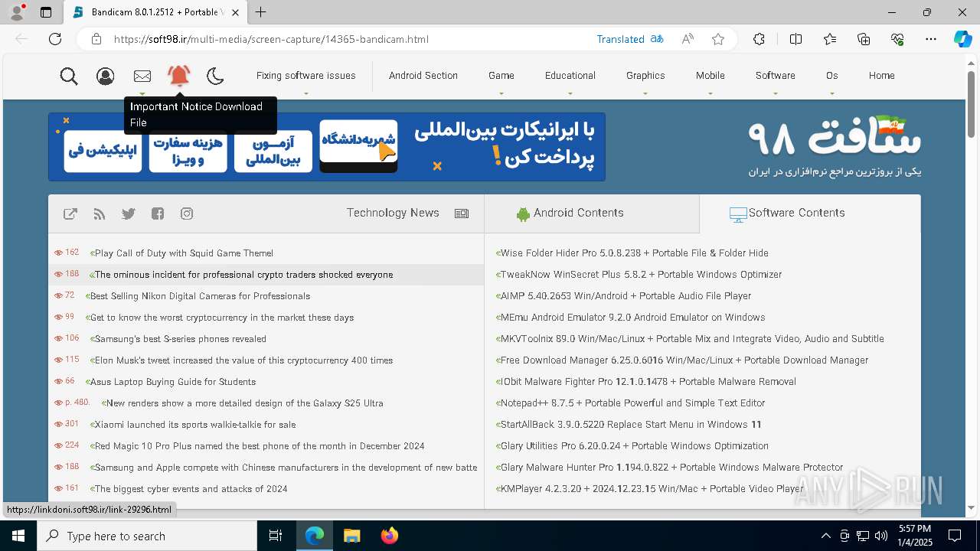This screenshot has height=551, width=980.
Task: Expand the Game menu
Action: click(501, 76)
